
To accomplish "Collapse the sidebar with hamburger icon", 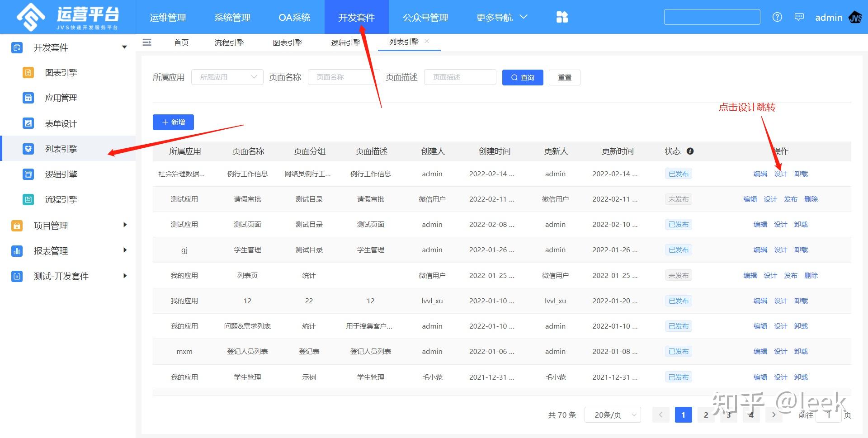I will pos(146,42).
